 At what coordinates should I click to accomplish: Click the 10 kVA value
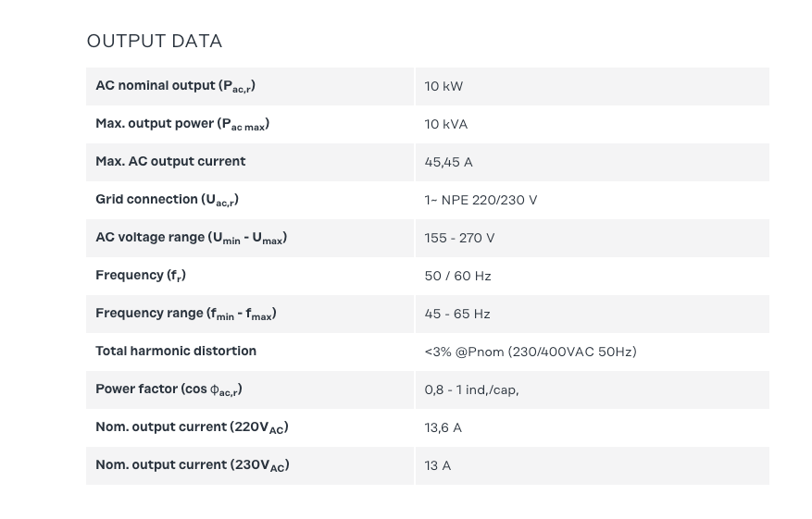[x=446, y=124]
